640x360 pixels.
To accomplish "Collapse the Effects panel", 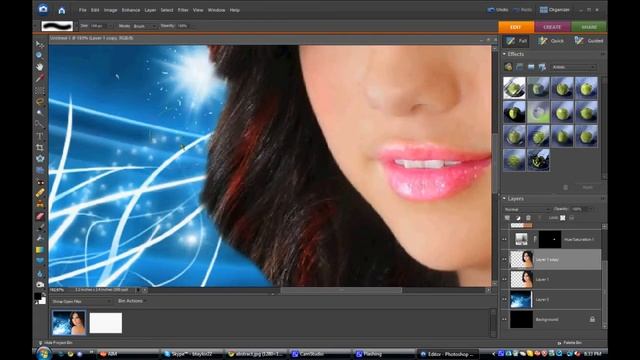I will coord(504,54).
